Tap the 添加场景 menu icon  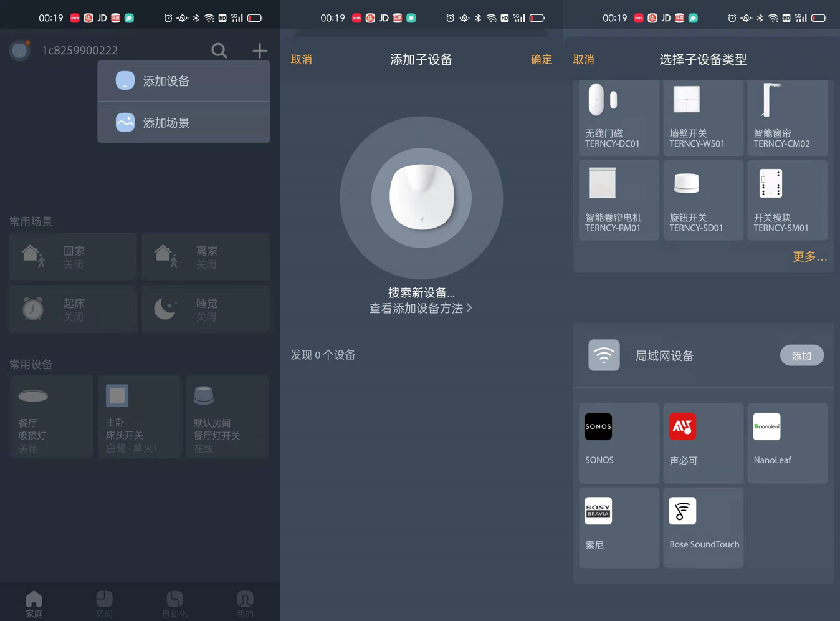point(125,122)
